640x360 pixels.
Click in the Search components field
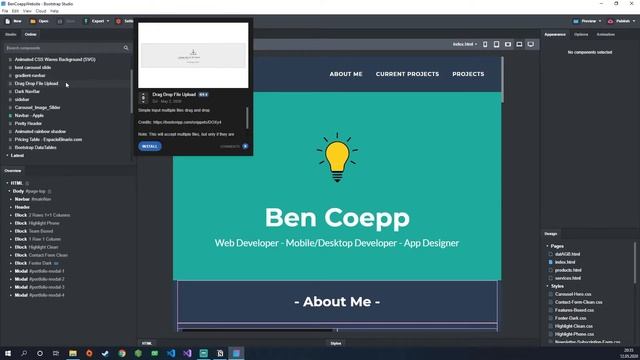[63, 48]
